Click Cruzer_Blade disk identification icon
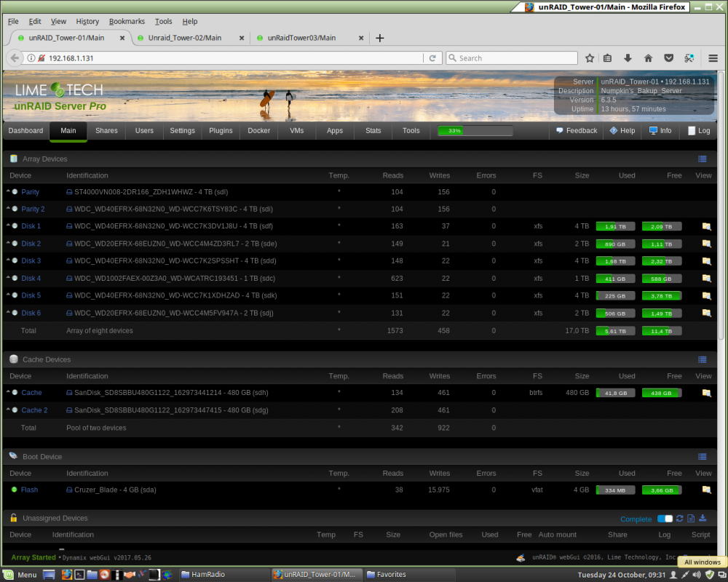The height and width of the screenshot is (582, 728). pos(69,490)
